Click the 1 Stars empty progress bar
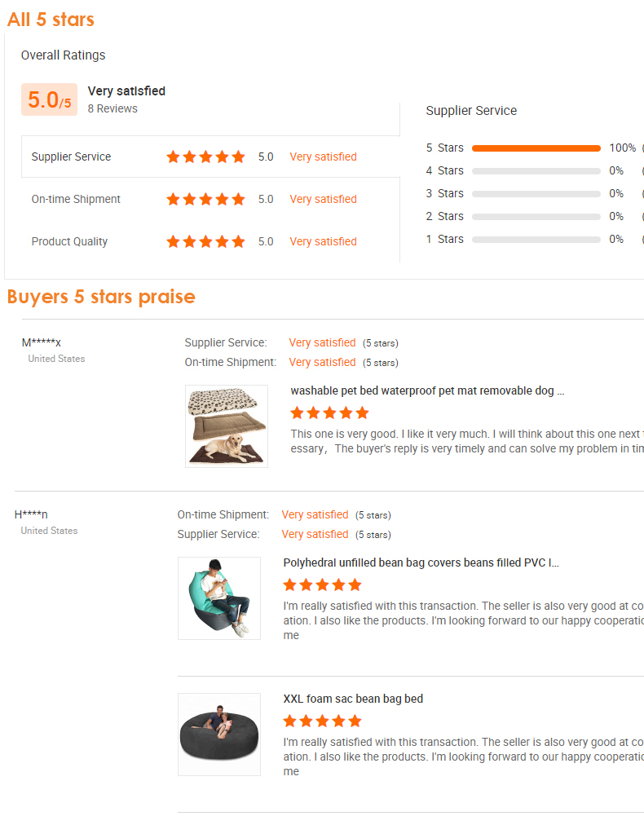The width and height of the screenshot is (644, 825). [x=536, y=240]
